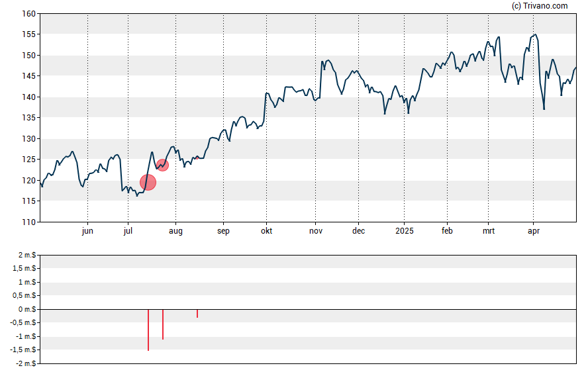588x374 pixels.
Task: Click the '-1,5 m.$' volume axis label
Action: coord(23,350)
